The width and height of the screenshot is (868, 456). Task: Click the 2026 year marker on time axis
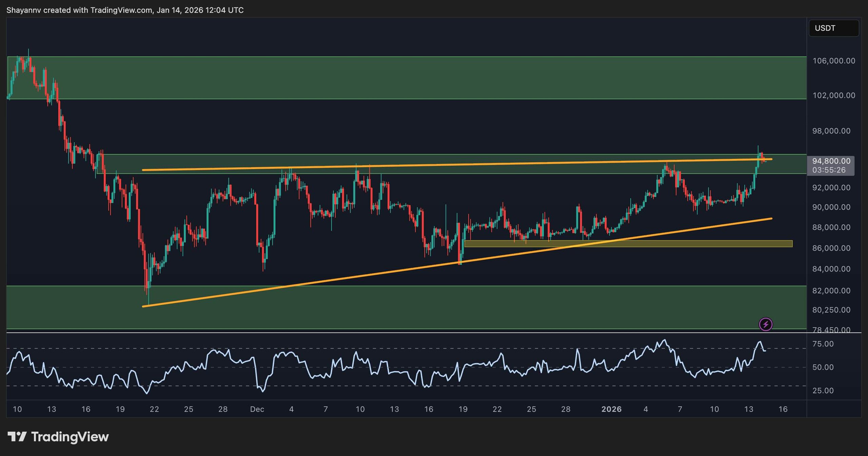[x=611, y=409]
